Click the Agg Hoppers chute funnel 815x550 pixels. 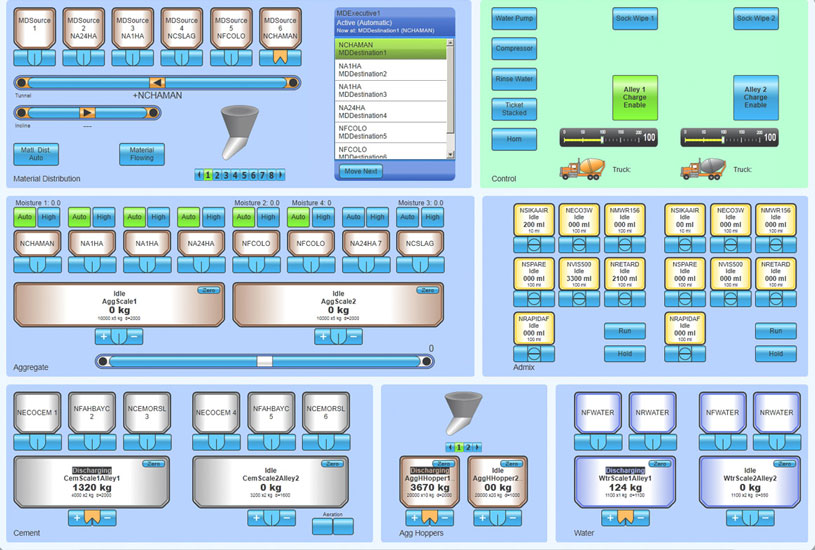point(464,413)
